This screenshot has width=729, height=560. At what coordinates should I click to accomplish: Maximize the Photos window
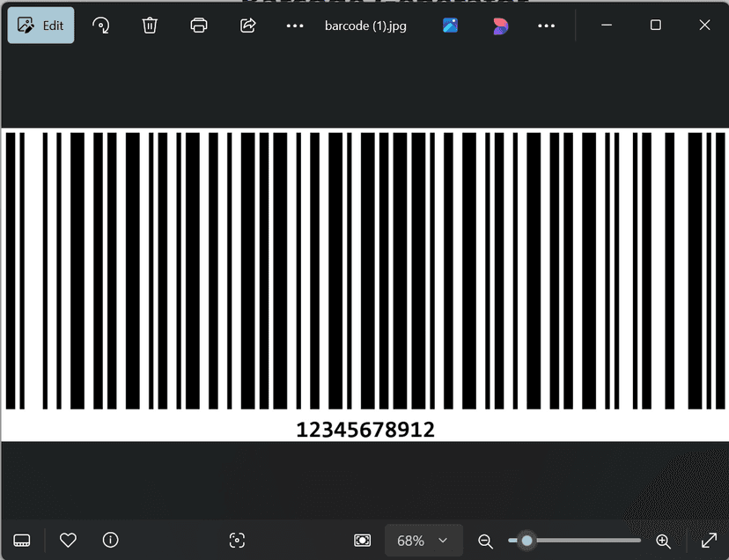pyautogui.click(x=656, y=26)
